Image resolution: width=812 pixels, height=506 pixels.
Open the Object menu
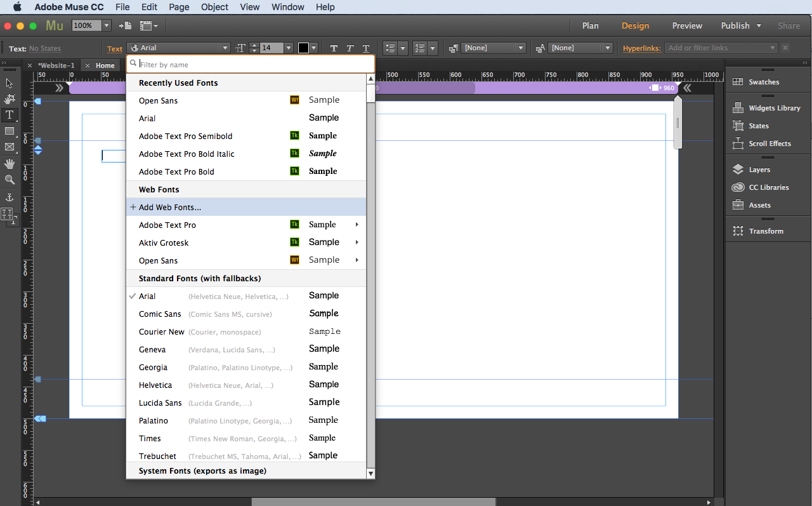[214, 7]
